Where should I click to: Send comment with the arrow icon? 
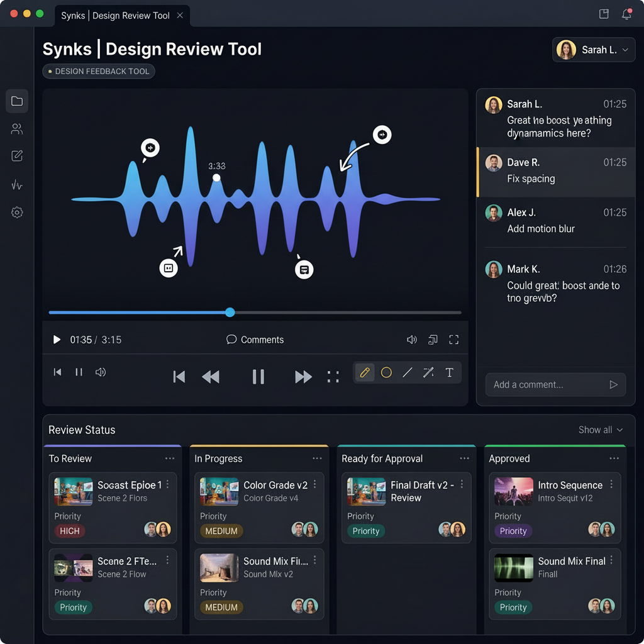(x=614, y=384)
